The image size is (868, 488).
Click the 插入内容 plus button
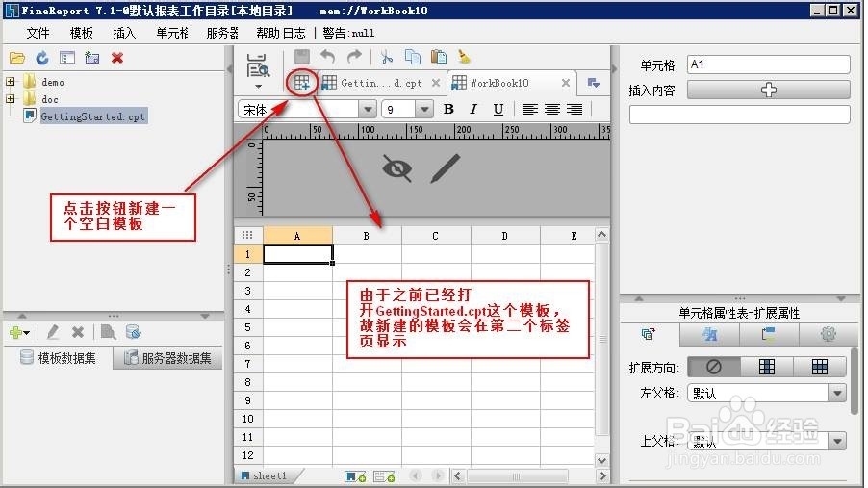click(x=768, y=90)
